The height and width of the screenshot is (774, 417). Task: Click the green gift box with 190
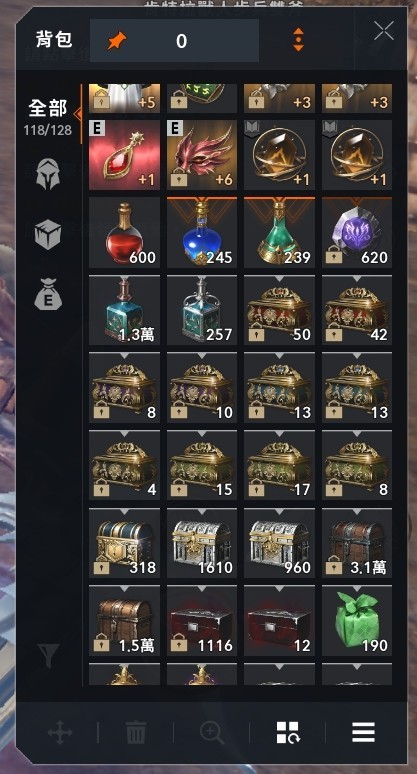[357, 620]
